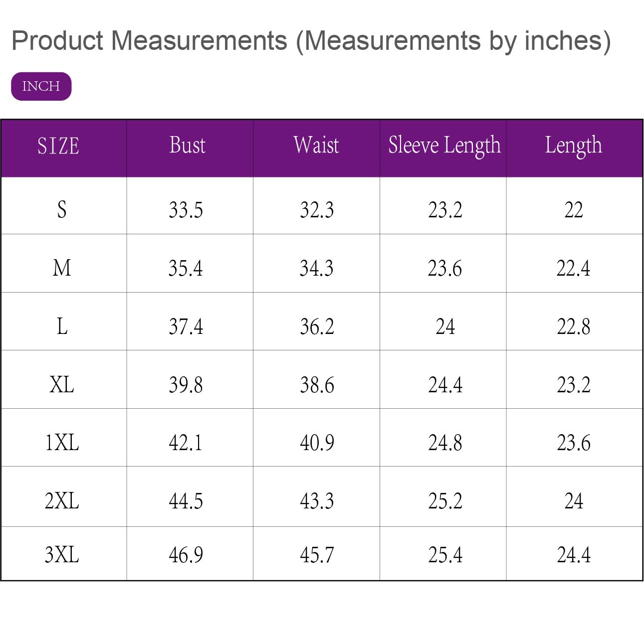Select the 38.6 waist value for XL
The height and width of the screenshot is (644, 644).
pyautogui.click(x=317, y=385)
